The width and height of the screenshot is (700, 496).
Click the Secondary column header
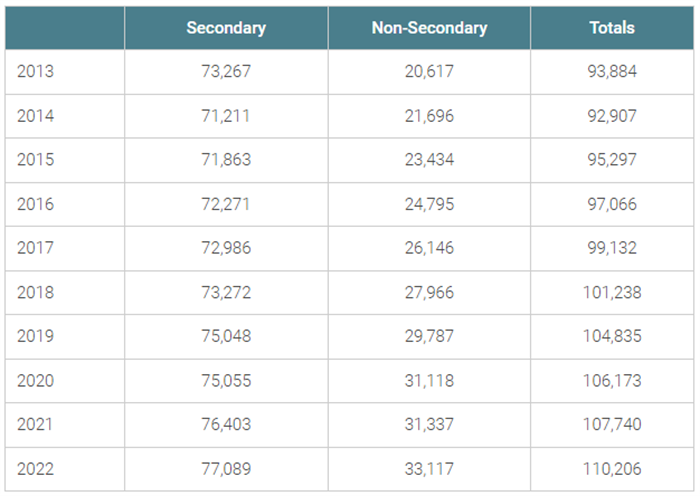coord(226,28)
